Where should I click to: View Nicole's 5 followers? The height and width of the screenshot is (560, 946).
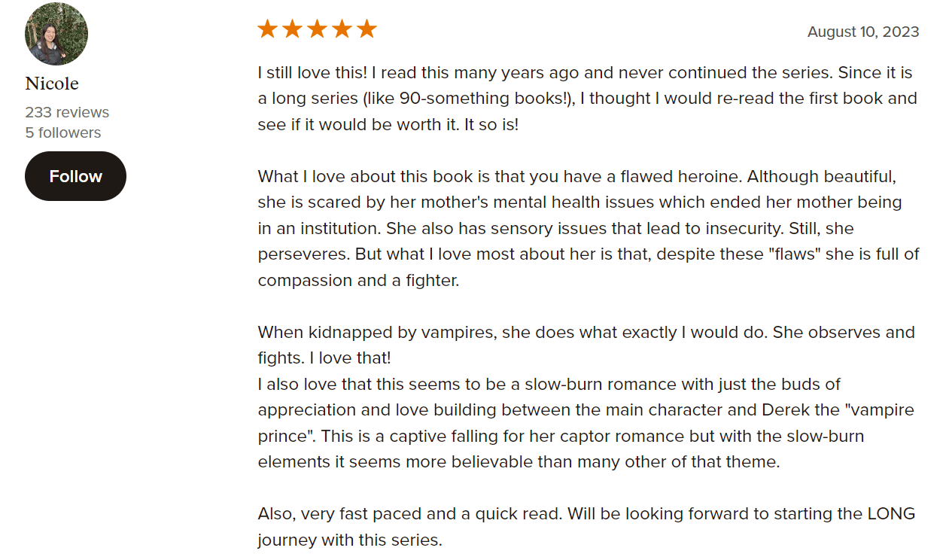62,132
